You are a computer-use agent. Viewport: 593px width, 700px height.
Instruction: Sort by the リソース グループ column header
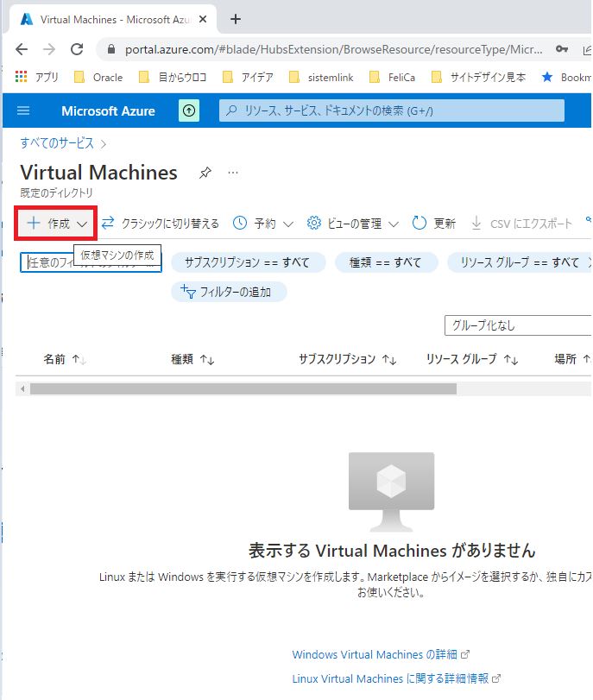click(x=472, y=359)
